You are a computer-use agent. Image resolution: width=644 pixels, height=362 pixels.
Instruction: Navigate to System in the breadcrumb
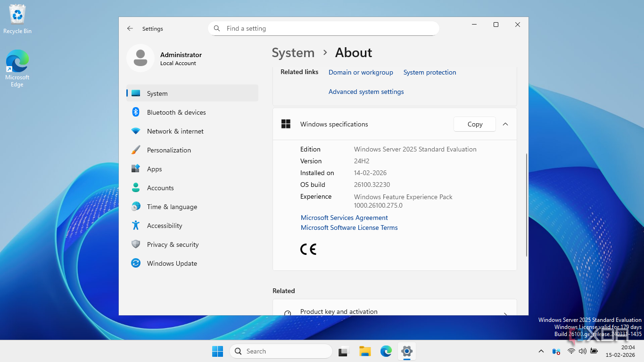293,52
